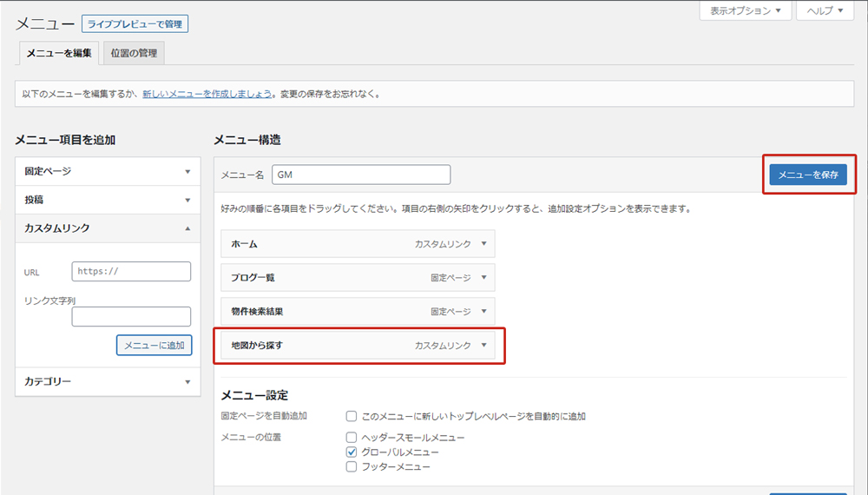868x495 pixels.
Task: Click the メニューに追加 button
Action: [154, 346]
